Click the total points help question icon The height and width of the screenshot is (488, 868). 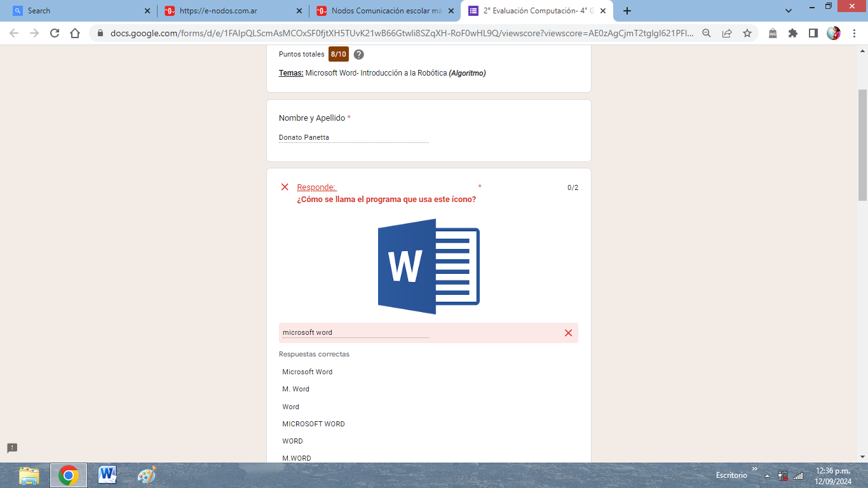(x=359, y=55)
